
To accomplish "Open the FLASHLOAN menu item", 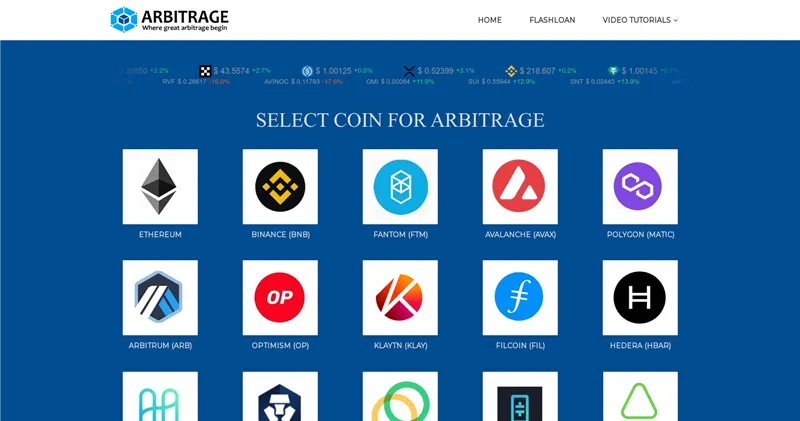I will tap(552, 20).
